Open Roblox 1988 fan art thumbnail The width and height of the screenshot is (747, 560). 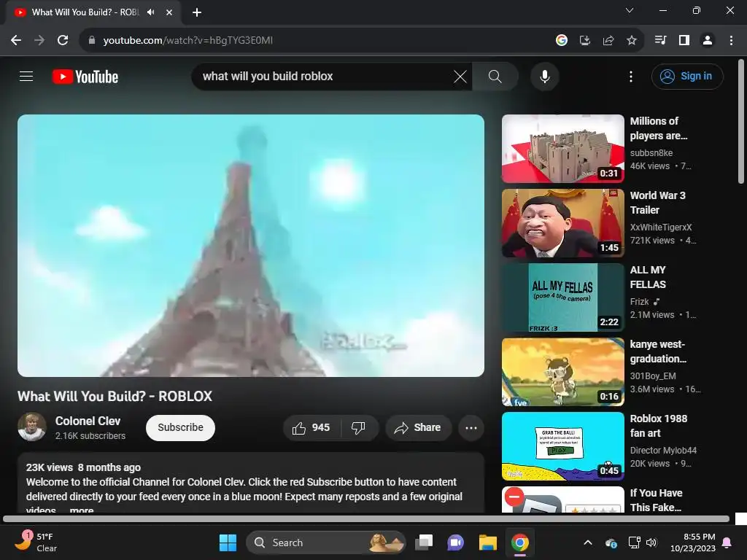[562, 446]
